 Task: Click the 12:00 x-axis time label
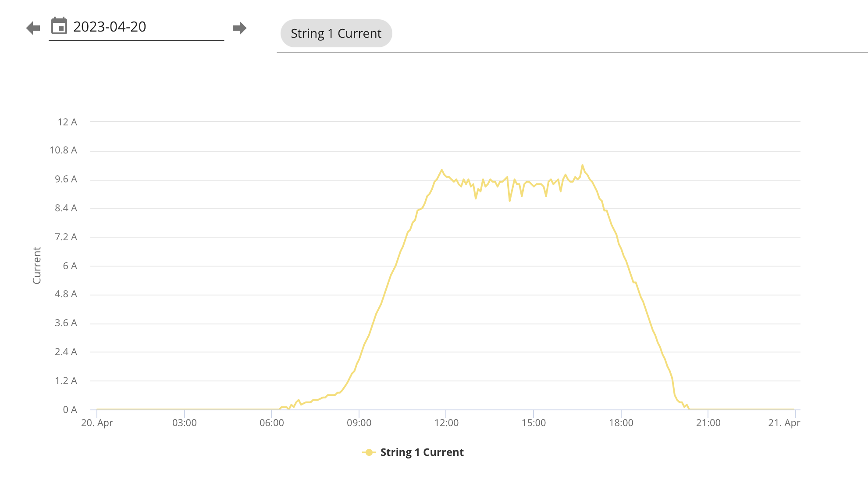[x=446, y=423]
